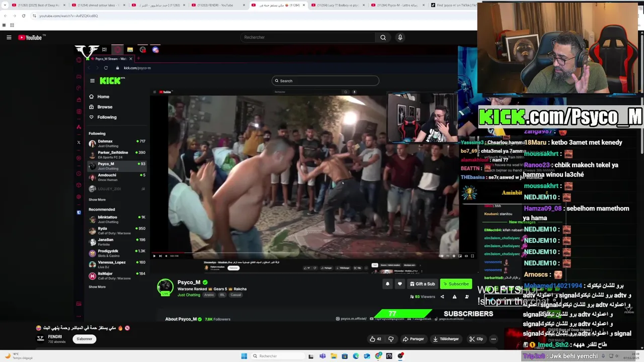Click the Gift a Sub button
The width and height of the screenshot is (644, 362).
pos(422,284)
